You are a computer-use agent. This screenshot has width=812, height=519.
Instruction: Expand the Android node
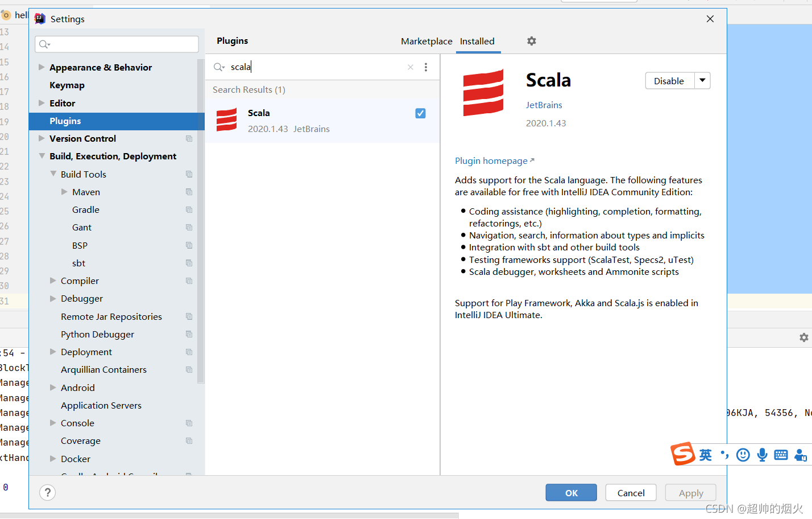click(53, 388)
